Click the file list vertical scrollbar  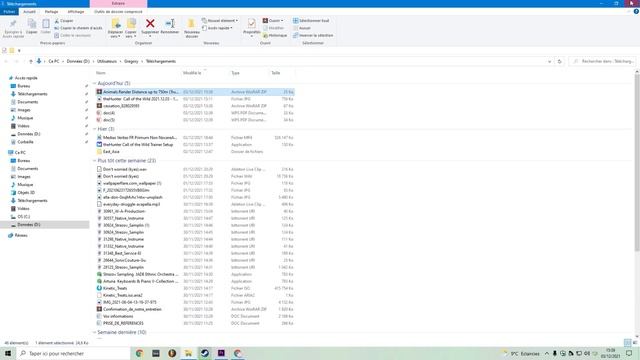pyautogui.click(x=637, y=163)
